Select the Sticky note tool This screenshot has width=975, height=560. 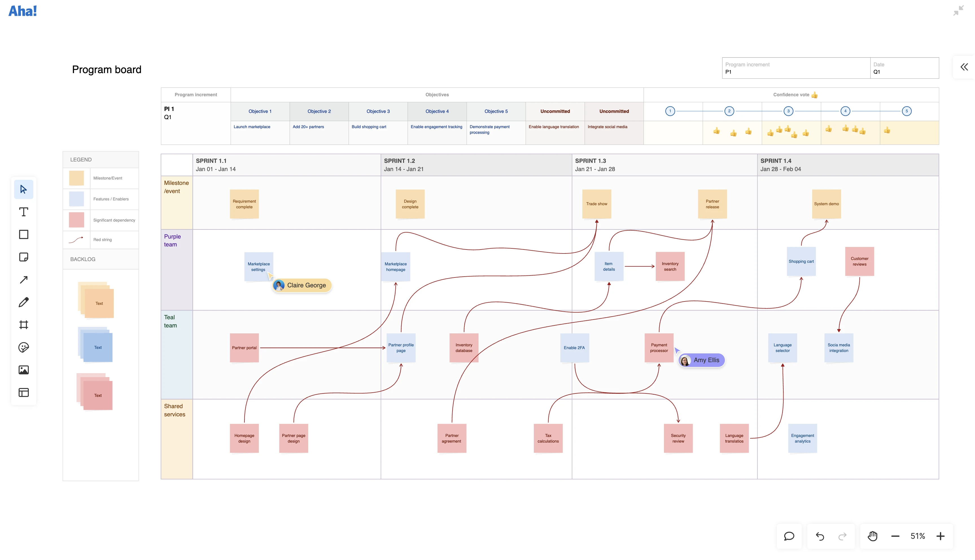(x=24, y=257)
